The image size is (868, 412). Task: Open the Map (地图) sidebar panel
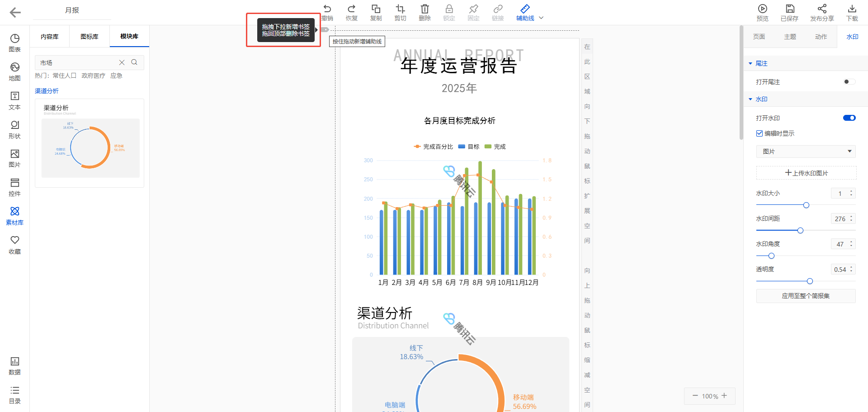coord(15,72)
